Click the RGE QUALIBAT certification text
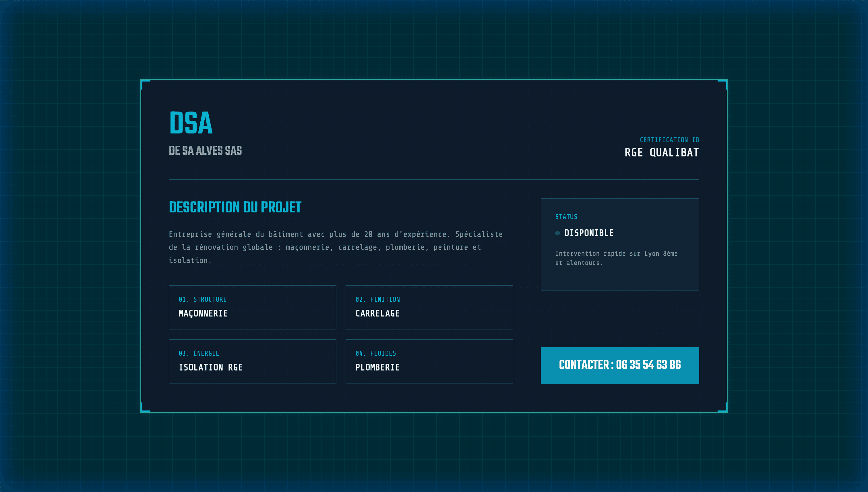 click(x=661, y=153)
